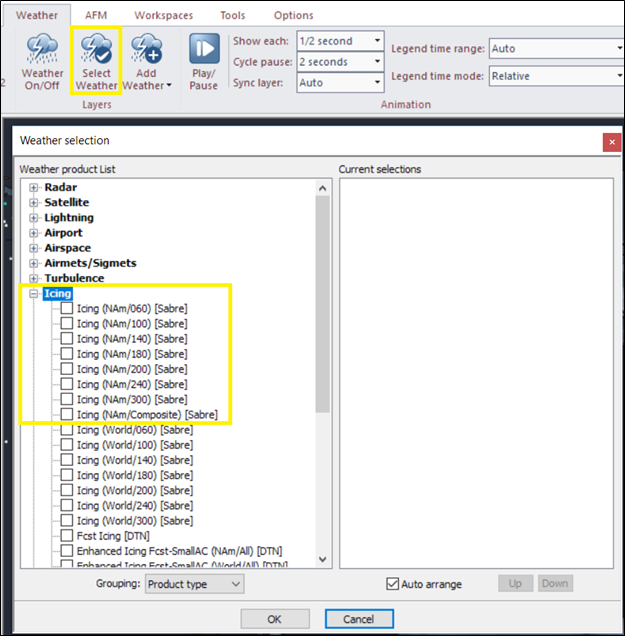Expand the Radar tree node
Viewport: 625px width, 636px height.
pyautogui.click(x=35, y=188)
